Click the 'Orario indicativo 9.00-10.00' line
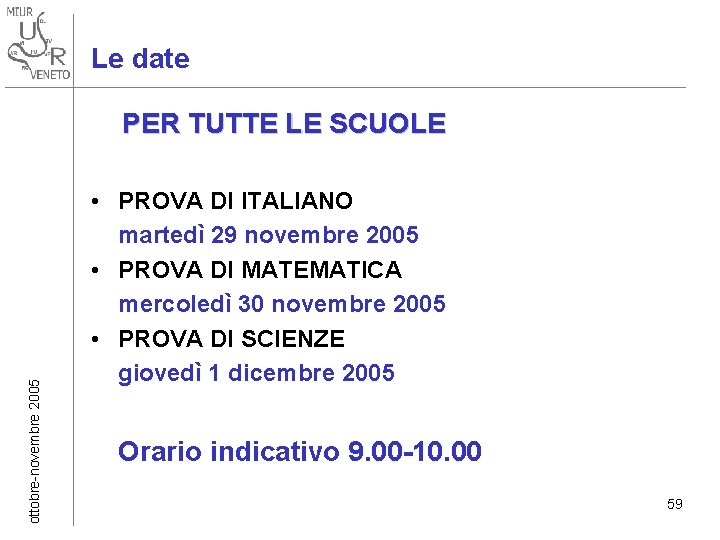 (x=300, y=451)
